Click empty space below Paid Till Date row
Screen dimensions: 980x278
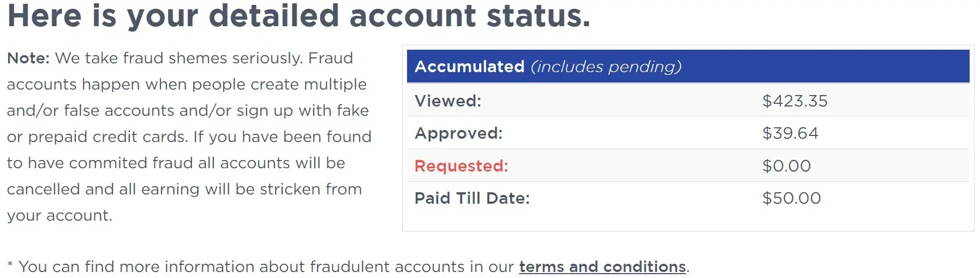tap(688, 221)
